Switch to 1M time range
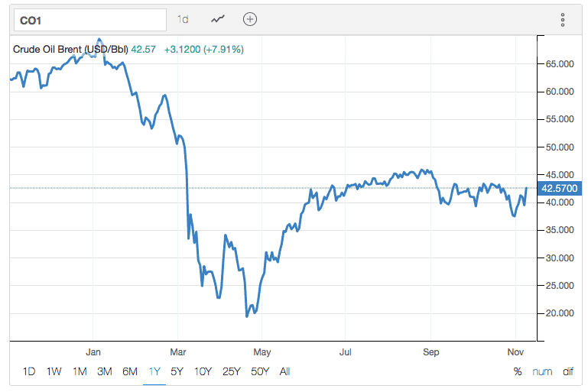The image size is (588, 392). click(80, 372)
